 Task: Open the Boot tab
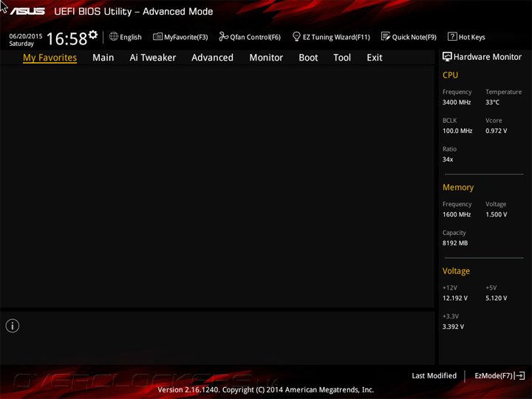click(x=308, y=58)
